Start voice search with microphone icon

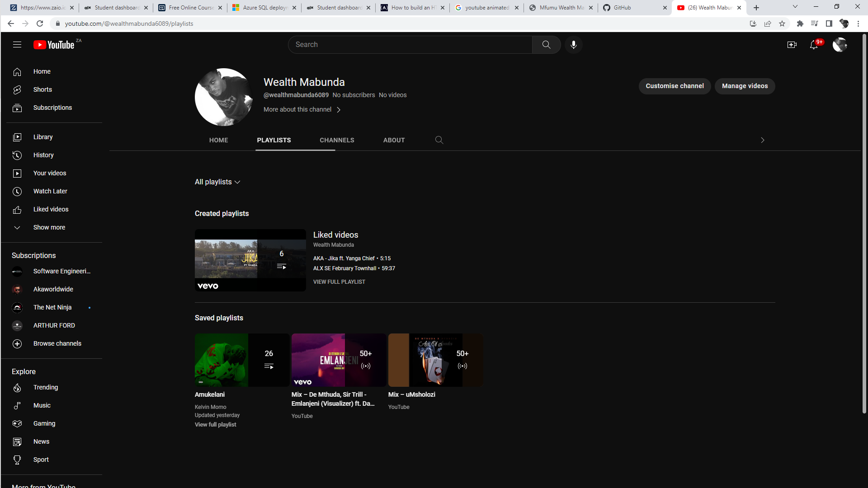[x=573, y=44]
